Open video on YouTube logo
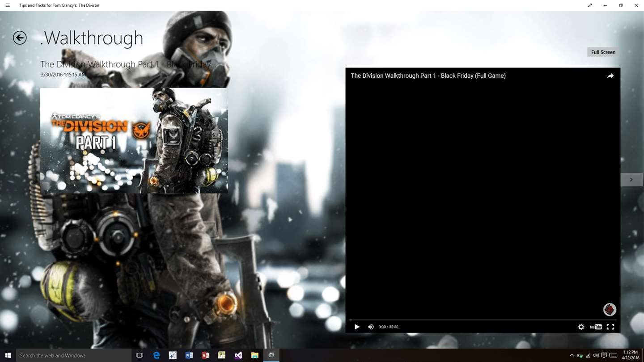644x362 pixels. 596,327
